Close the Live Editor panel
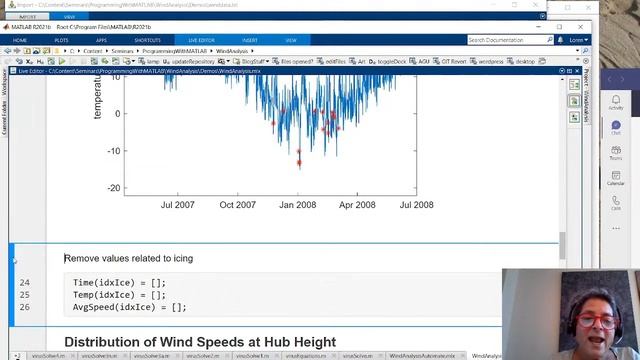Viewport: 640px width, 360px height. pos(577,71)
